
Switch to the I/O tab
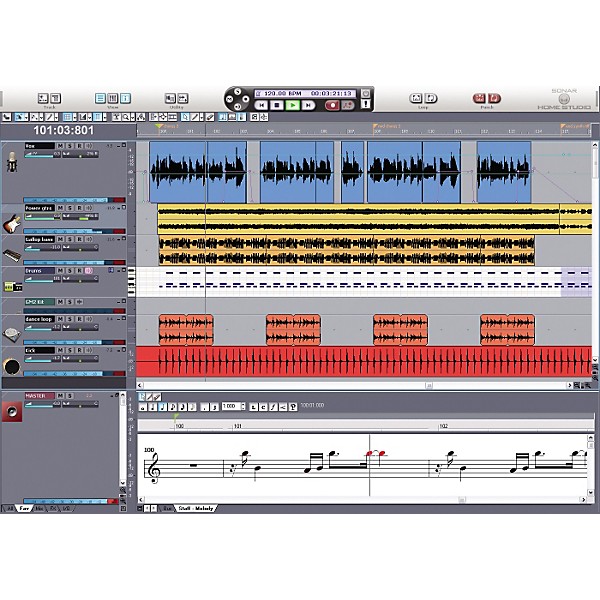66,509
